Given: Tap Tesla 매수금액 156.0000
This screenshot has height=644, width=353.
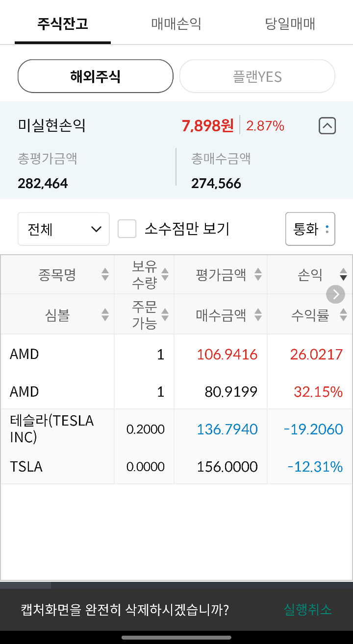Looking at the screenshot, I should pyautogui.click(x=227, y=467).
